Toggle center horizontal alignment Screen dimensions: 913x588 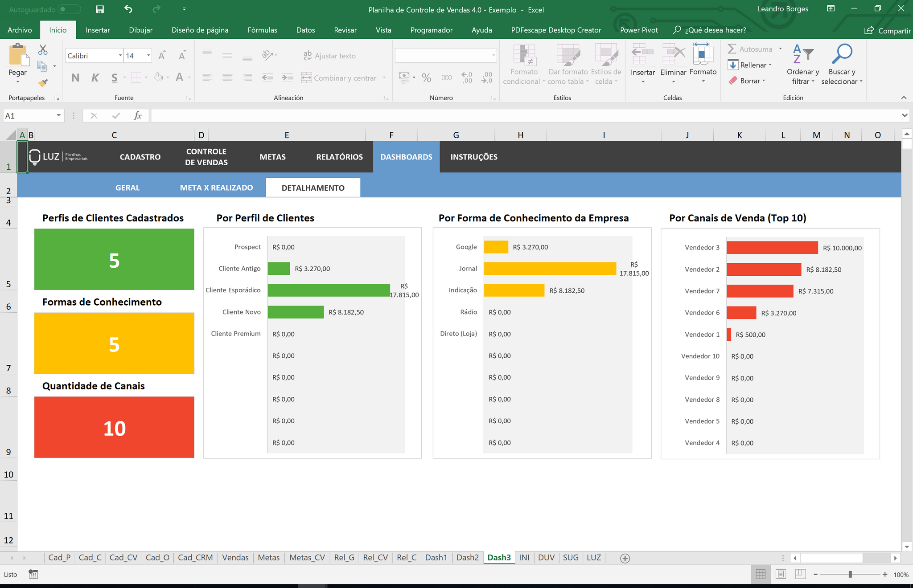pos(227,78)
